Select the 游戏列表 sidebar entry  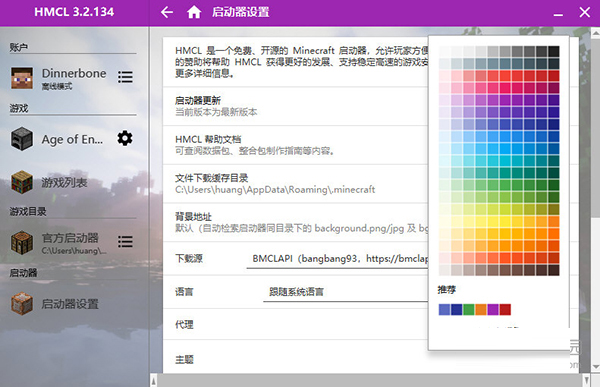coord(73,183)
